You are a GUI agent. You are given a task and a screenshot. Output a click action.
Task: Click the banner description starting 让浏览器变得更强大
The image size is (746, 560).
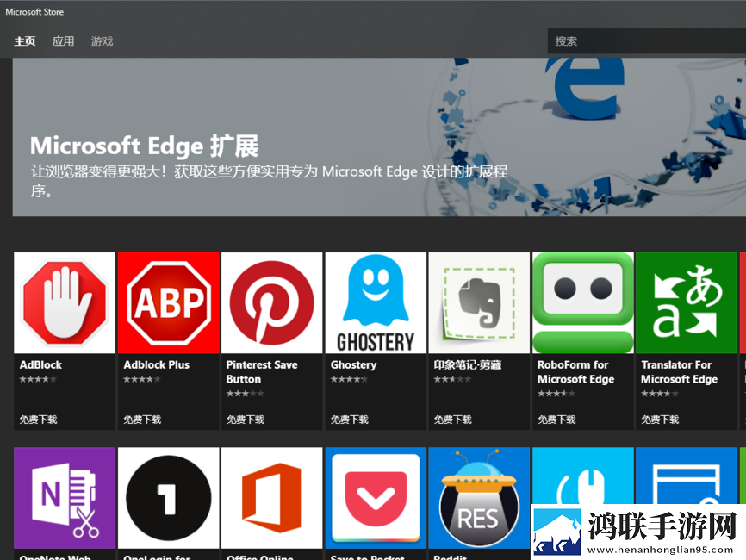click(270, 181)
